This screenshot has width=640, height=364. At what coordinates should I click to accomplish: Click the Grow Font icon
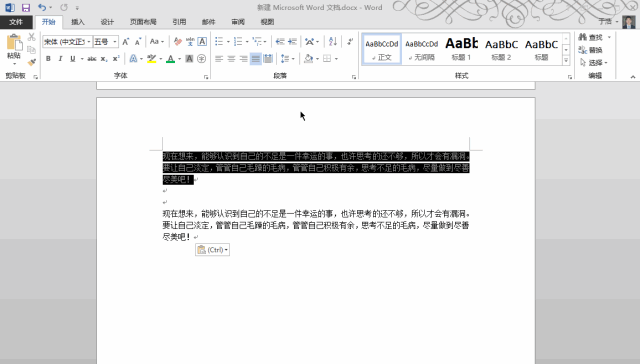(126, 42)
